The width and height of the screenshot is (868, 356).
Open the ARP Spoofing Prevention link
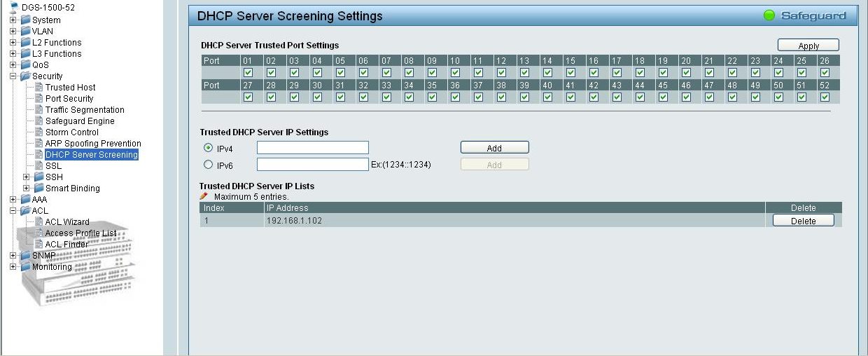tap(93, 144)
